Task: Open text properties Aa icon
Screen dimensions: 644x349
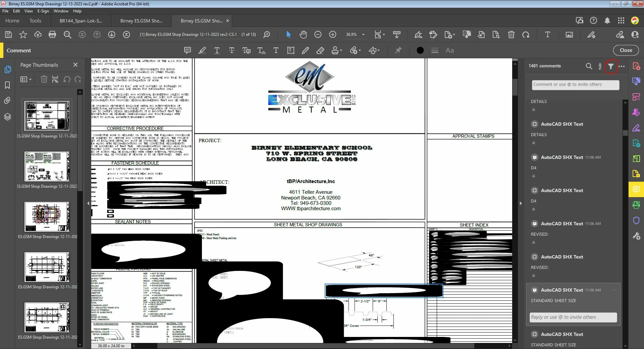Action: [x=449, y=50]
